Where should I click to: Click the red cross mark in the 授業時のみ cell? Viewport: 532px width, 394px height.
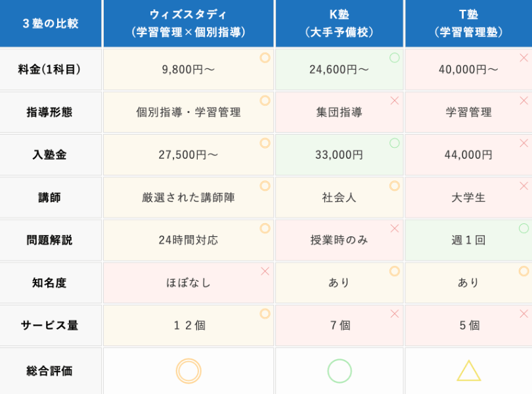pyautogui.click(x=395, y=229)
